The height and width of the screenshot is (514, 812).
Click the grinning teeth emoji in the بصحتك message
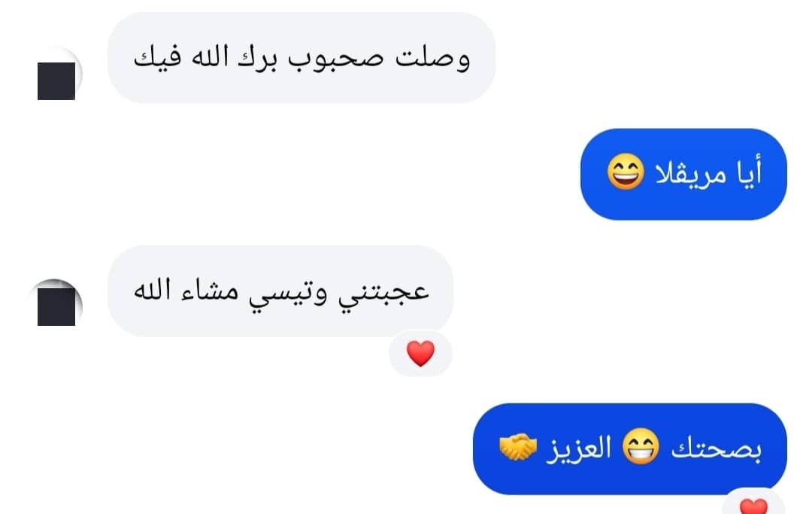[641, 446]
